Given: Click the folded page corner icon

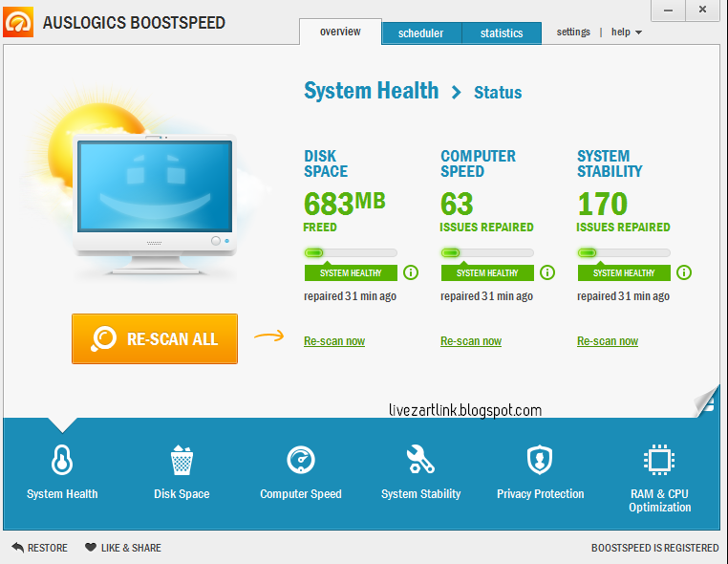Looking at the screenshot, I should (707, 401).
